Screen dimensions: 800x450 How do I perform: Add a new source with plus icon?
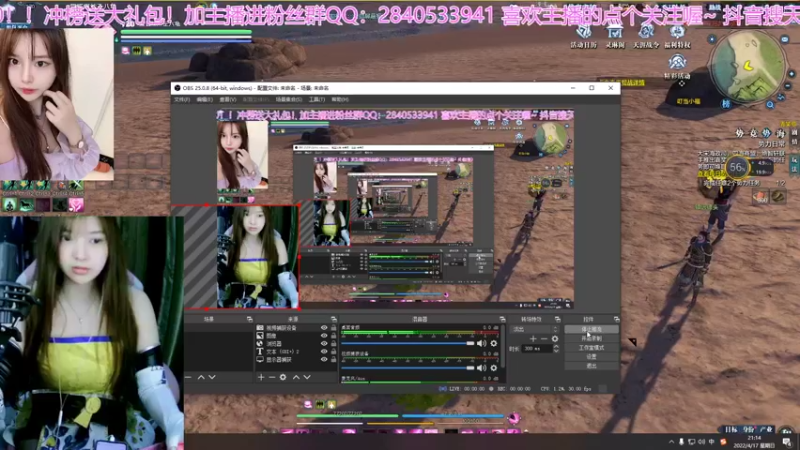[x=261, y=377]
